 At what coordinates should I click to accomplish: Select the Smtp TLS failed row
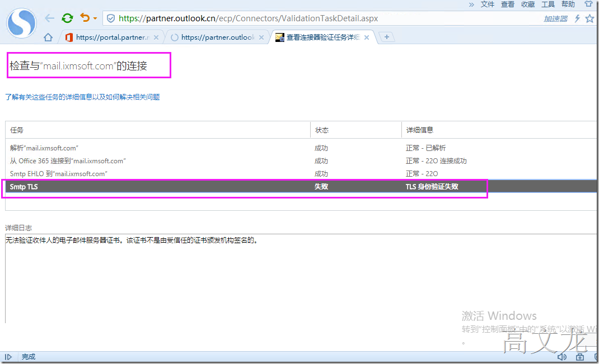301,187
